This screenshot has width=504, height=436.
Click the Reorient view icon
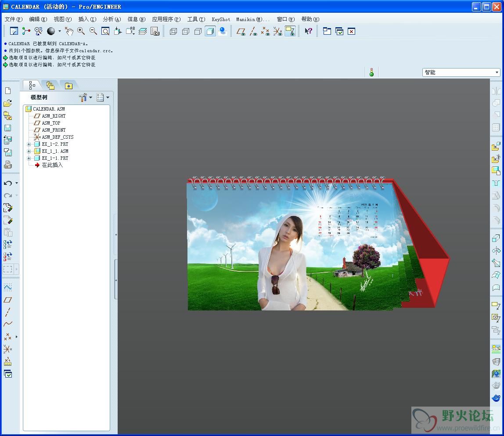click(118, 31)
